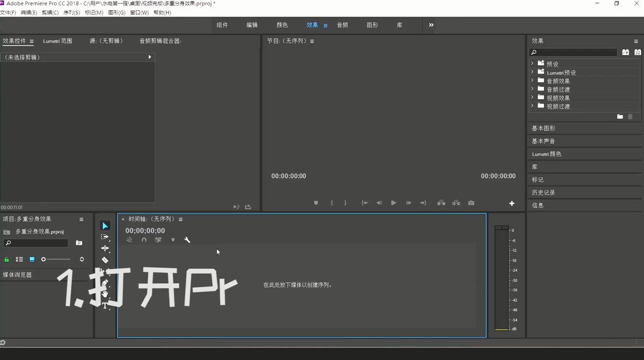Click the Effects panel search field
Image resolution: width=644 pixels, height=360 pixels.
[573, 52]
